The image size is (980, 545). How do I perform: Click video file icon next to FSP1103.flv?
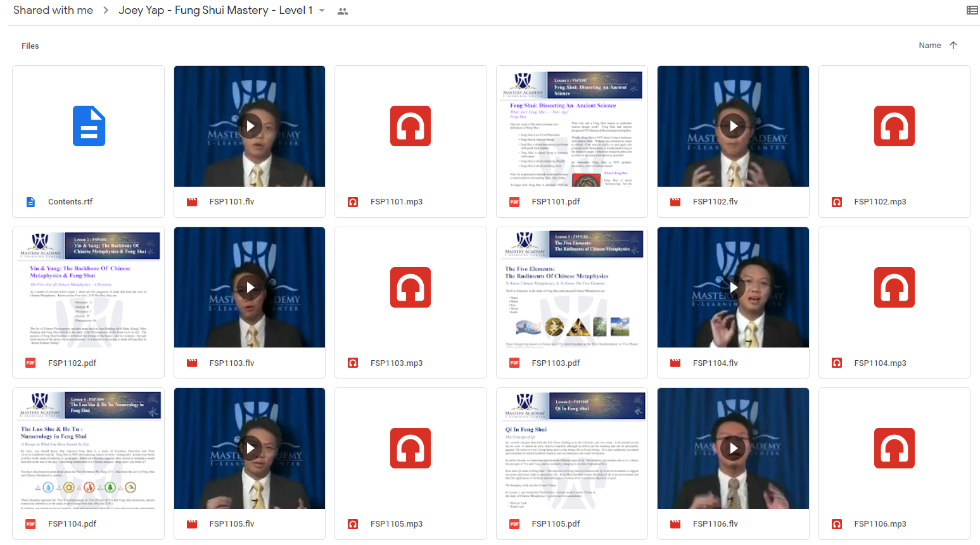point(192,363)
